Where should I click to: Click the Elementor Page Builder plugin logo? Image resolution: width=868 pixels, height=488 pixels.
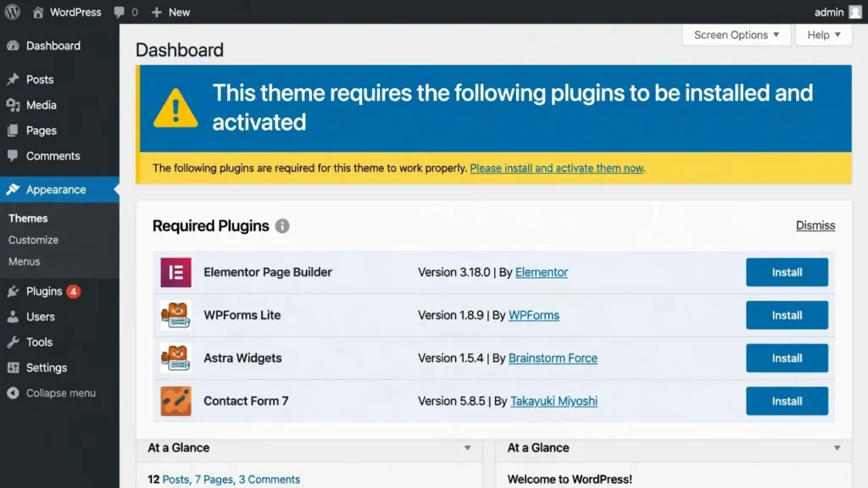point(176,272)
